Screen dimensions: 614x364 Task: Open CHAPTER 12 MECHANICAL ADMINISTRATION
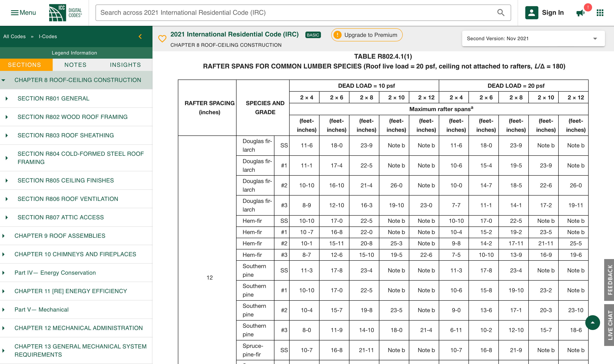pos(78,328)
